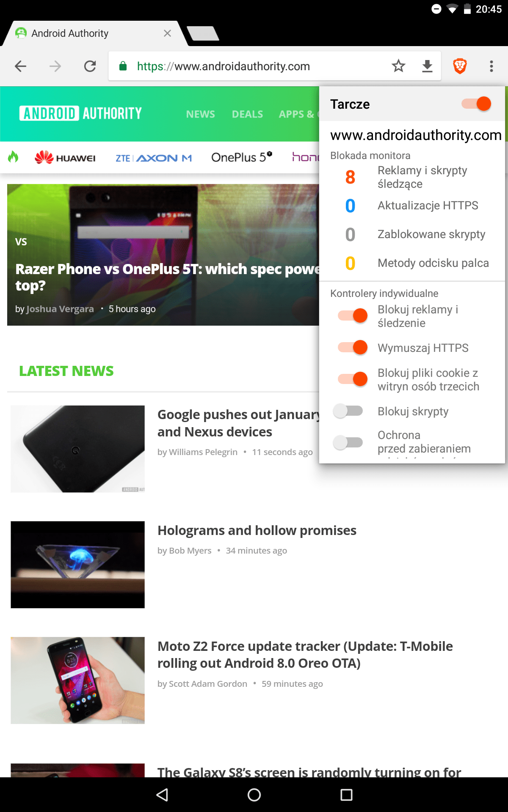Reload the page with the refresh icon
The height and width of the screenshot is (812, 508).
90,66
